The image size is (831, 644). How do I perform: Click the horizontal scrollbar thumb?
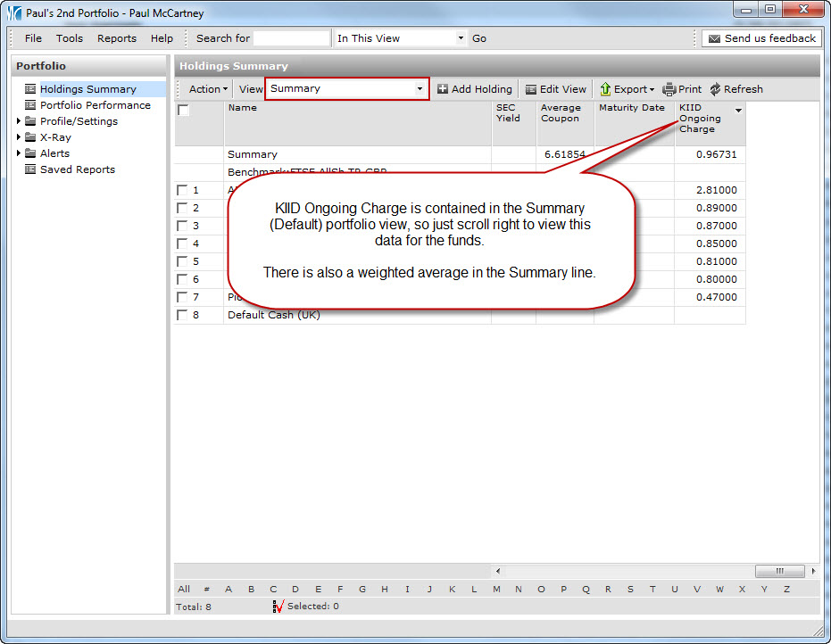(x=779, y=571)
